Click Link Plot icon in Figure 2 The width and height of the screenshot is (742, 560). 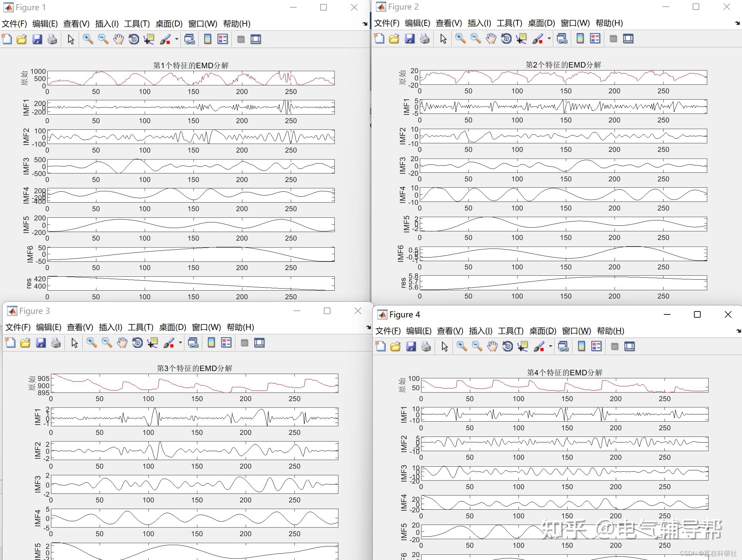coord(562,39)
